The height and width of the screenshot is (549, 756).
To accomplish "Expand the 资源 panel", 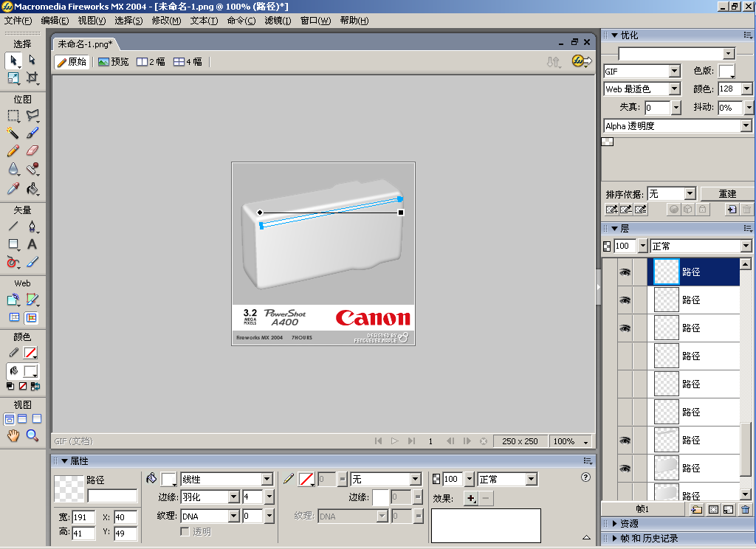I will click(615, 523).
